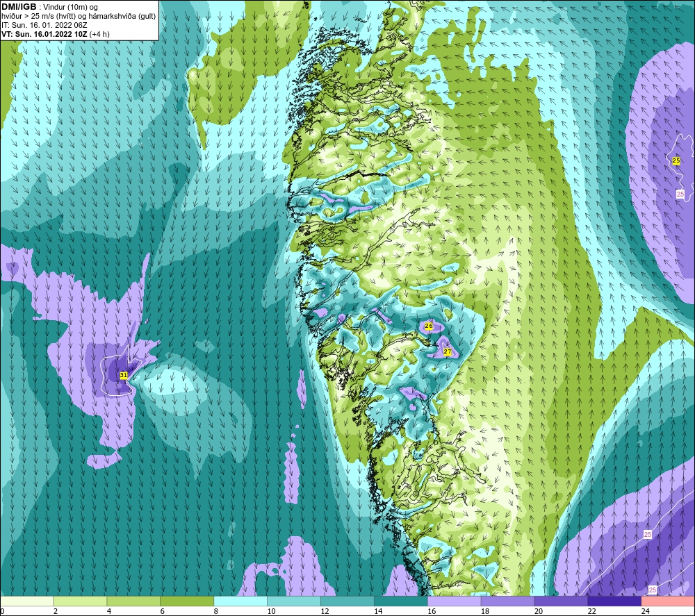
Task: Pick the 12–14 m/s teal scale swatch
Action: pyautogui.click(x=347, y=601)
